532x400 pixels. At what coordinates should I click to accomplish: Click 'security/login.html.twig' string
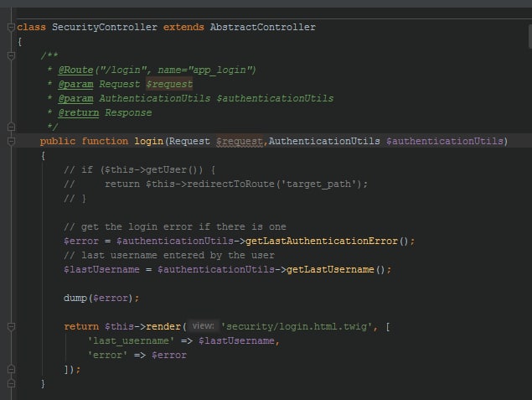297,327
